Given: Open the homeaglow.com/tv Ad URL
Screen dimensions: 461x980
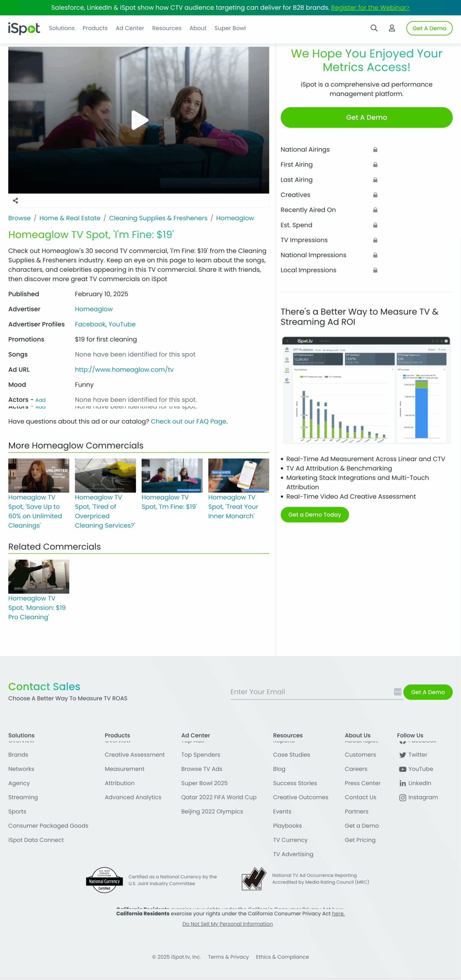Looking at the screenshot, I should [x=124, y=370].
